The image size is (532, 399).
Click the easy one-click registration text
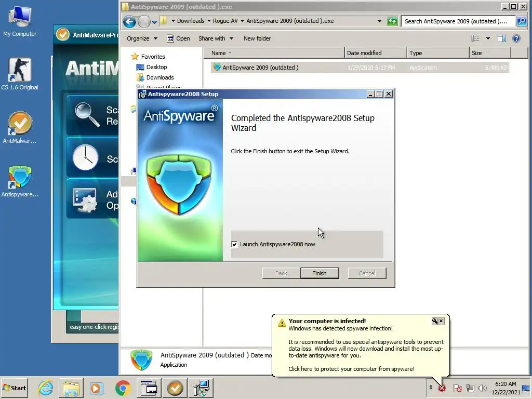[94, 327]
